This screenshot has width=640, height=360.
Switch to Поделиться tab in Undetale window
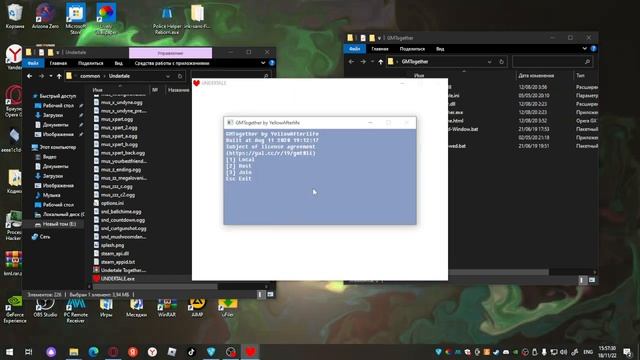[x=91, y=63]
